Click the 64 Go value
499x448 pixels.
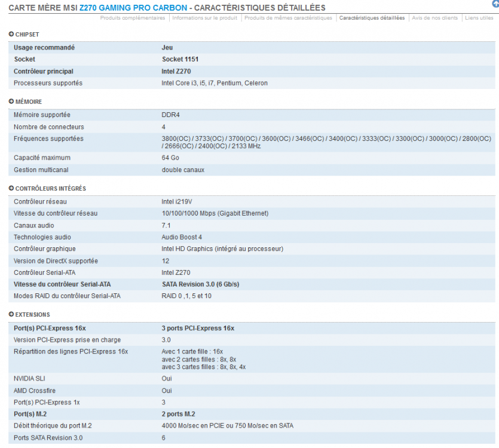click(x=170, y=158)
